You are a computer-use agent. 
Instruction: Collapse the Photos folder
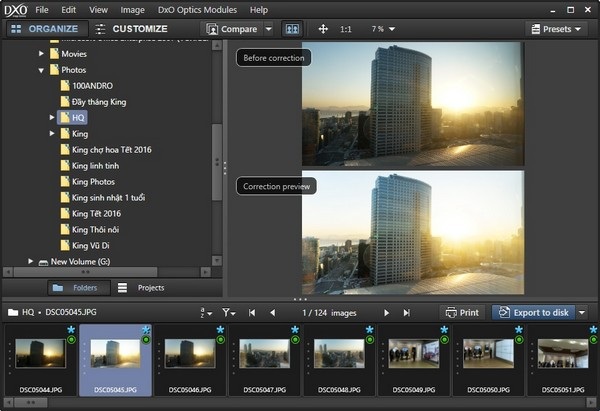(41, 70)
